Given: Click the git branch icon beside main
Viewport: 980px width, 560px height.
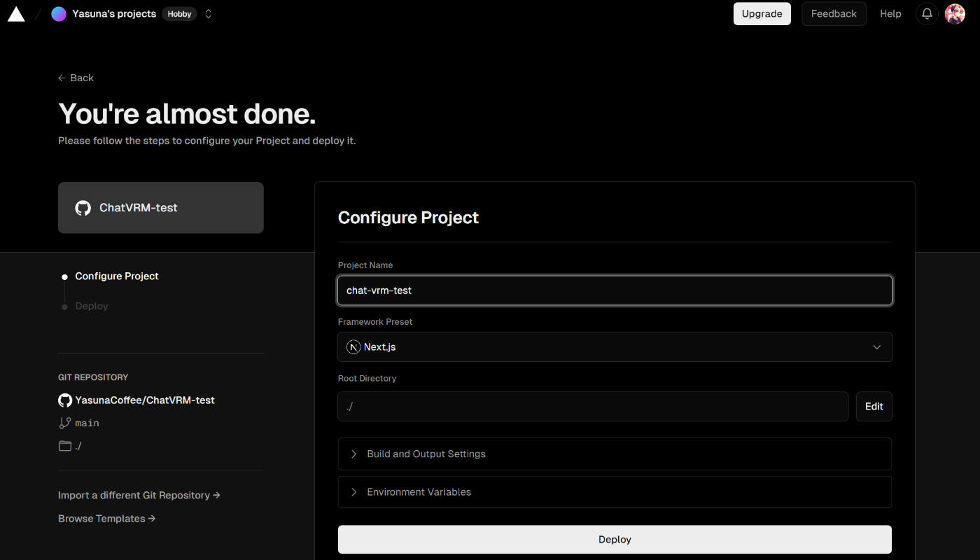Looking at the screenshot, I should [x=65, y=423].
